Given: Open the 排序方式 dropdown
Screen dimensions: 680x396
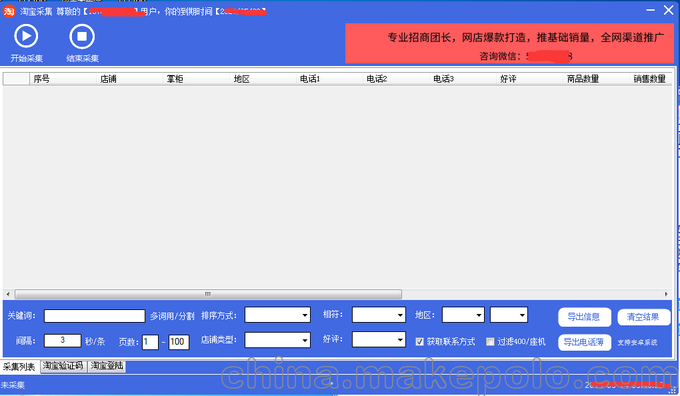Looking at the screenshot, I should click(278, 315).
